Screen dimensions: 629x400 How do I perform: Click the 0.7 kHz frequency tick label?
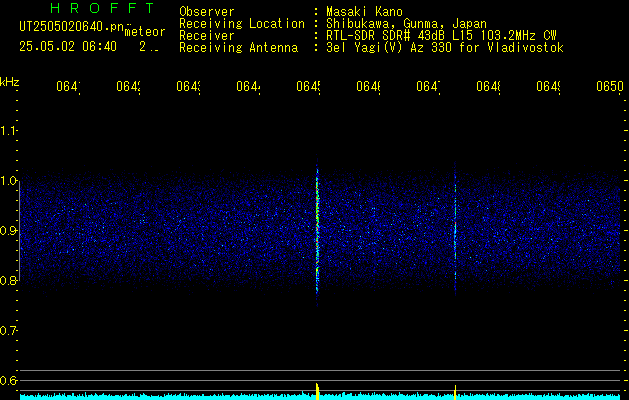point(9,331)
